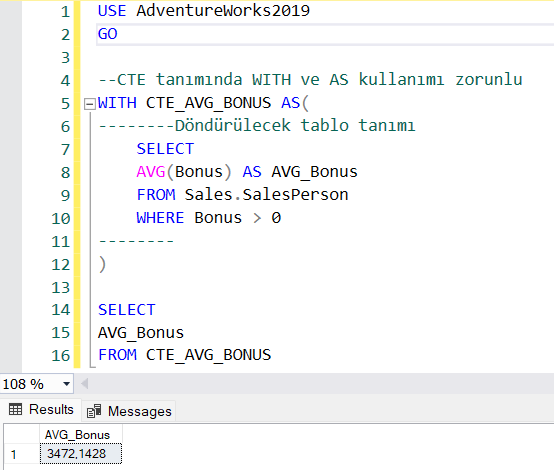Click the AVG function keyword
This screenshot has height=470, width=554.
(151, 172)
